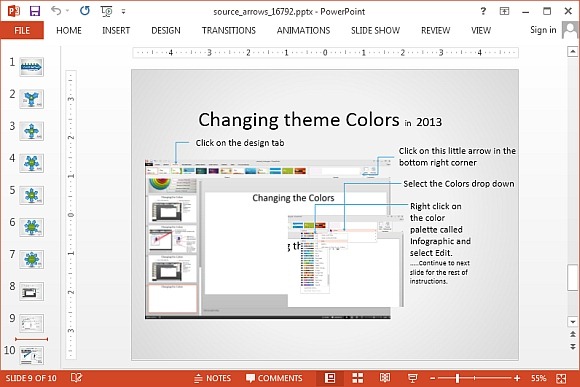Open the ANIMATIONS ribbon tab
The height and width of the screenshot is (387, 580).
(303, 30)
